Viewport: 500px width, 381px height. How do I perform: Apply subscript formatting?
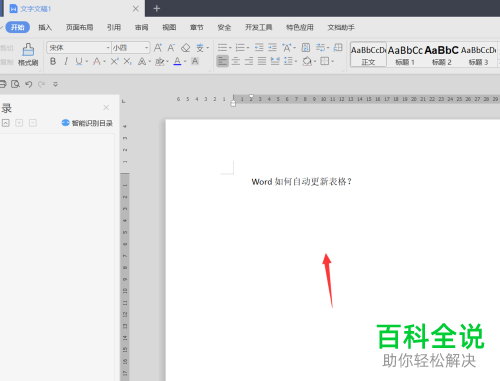click(x=127, y=61)
